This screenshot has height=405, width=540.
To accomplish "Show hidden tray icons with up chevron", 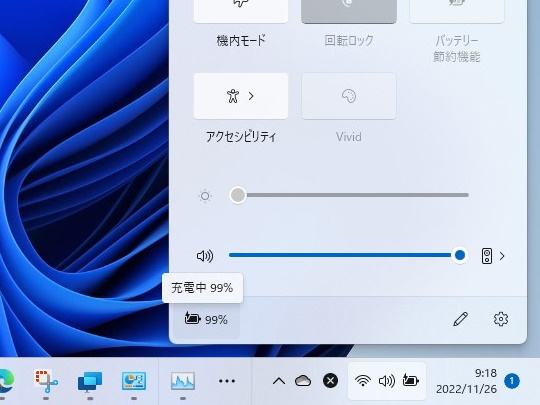I will [279, 381].
